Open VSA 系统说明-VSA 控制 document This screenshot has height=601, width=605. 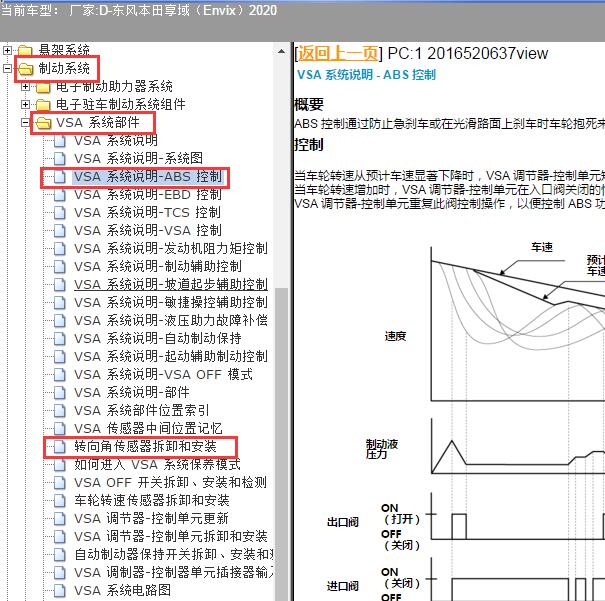point(148,231)
